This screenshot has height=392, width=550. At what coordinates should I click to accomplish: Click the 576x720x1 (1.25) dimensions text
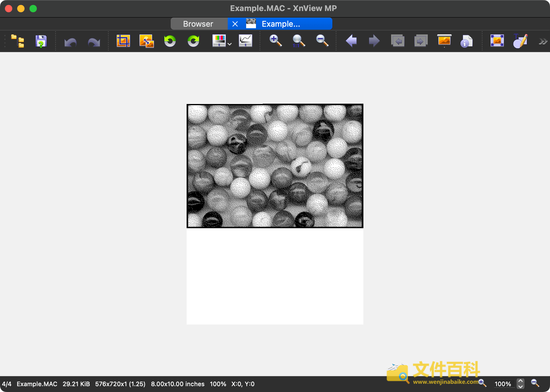[x=120, y=384]
